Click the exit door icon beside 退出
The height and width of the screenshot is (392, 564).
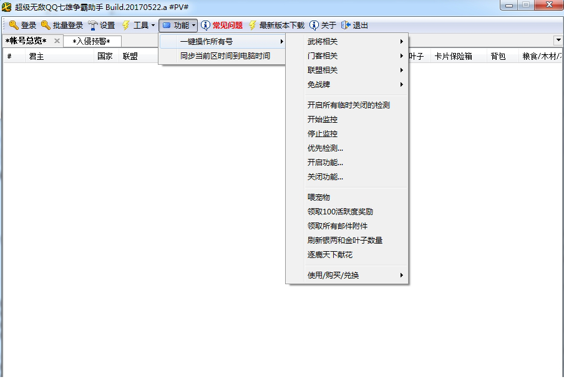tap(346, 25)
